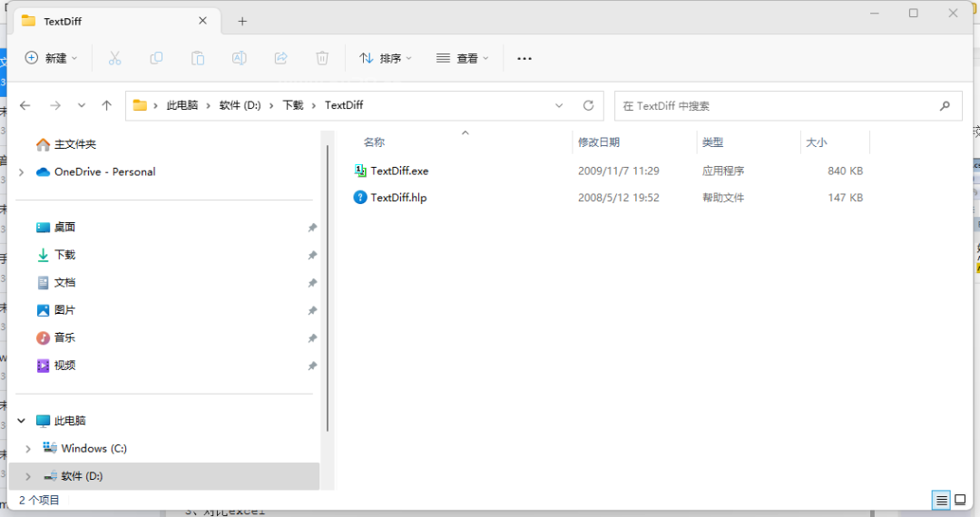This screenshot has width=980, height=517.
Task: Go forward with the right arrow
Action: pos(55,105)
